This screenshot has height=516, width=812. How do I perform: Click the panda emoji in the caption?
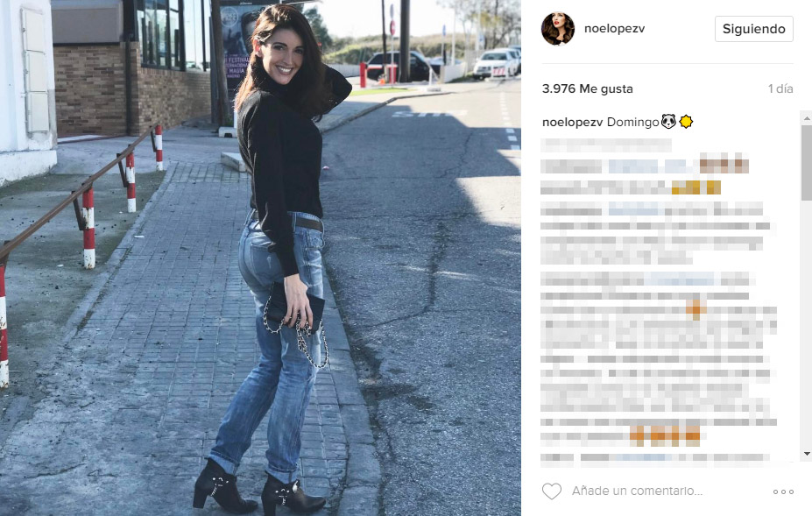[668, 122]
